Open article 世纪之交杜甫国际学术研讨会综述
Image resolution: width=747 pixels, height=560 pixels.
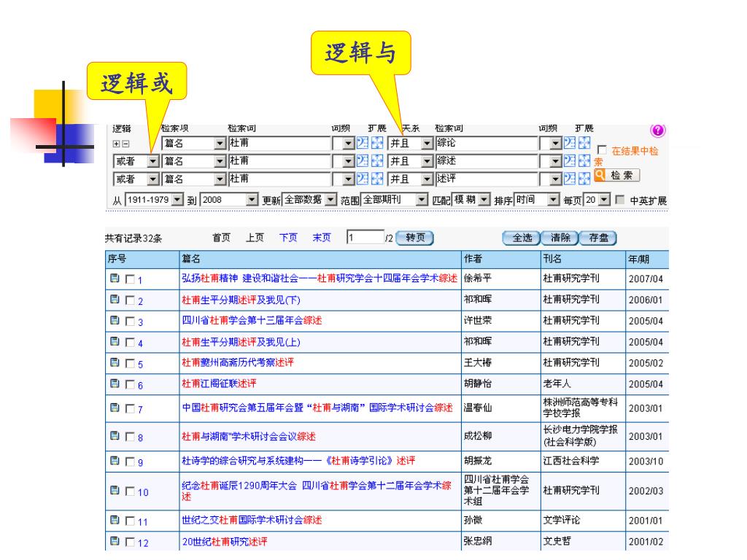coord(252,520)
